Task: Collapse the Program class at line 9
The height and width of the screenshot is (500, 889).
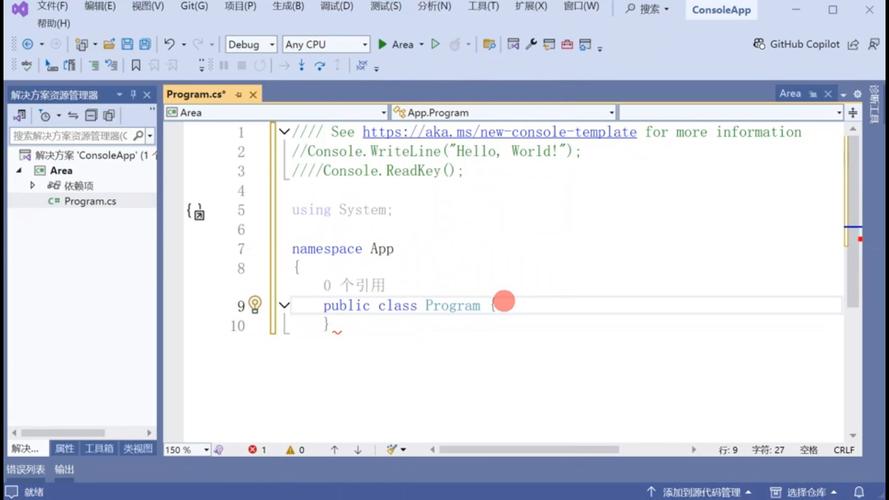Action: click(284, 305)
